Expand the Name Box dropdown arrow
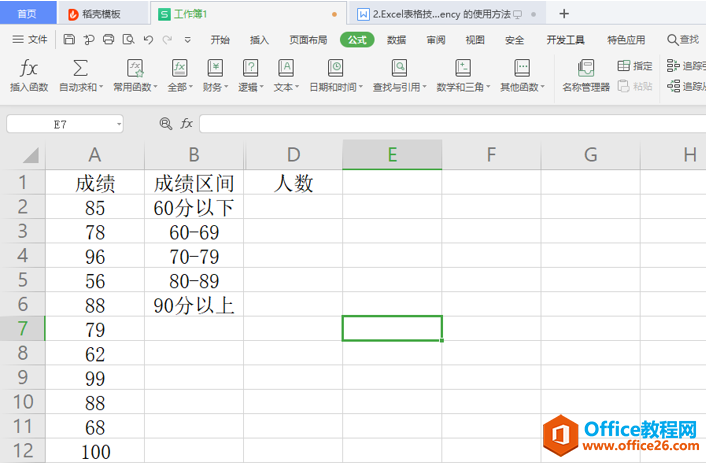The width and height of the screenshot is (706, 463). pyautogui.click(x=119, y=124)
